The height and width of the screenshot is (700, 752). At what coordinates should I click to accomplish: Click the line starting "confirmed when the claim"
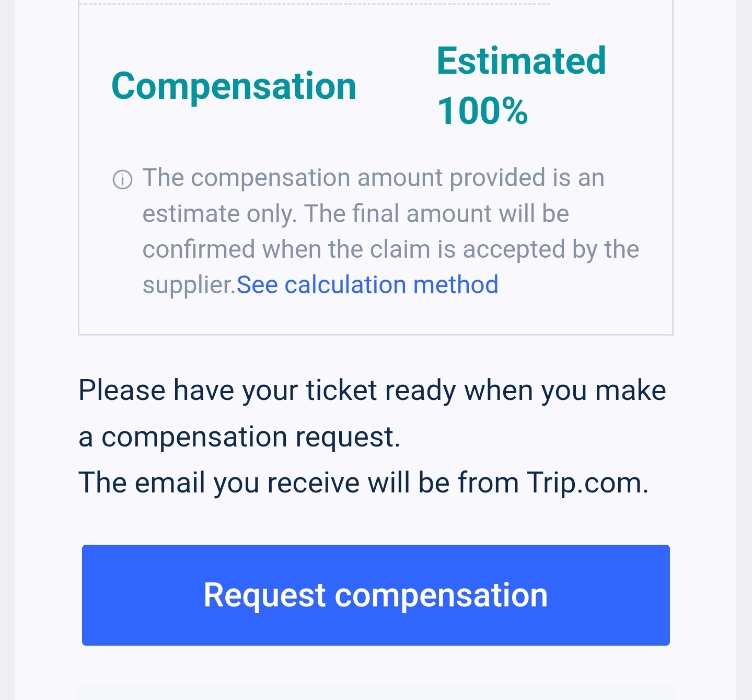pos(390,249)
